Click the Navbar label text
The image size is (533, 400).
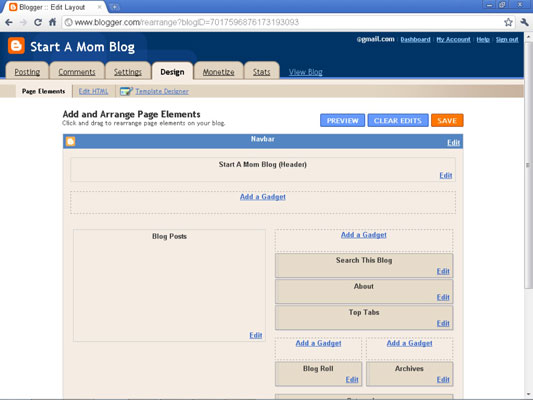tap(262, 139)
